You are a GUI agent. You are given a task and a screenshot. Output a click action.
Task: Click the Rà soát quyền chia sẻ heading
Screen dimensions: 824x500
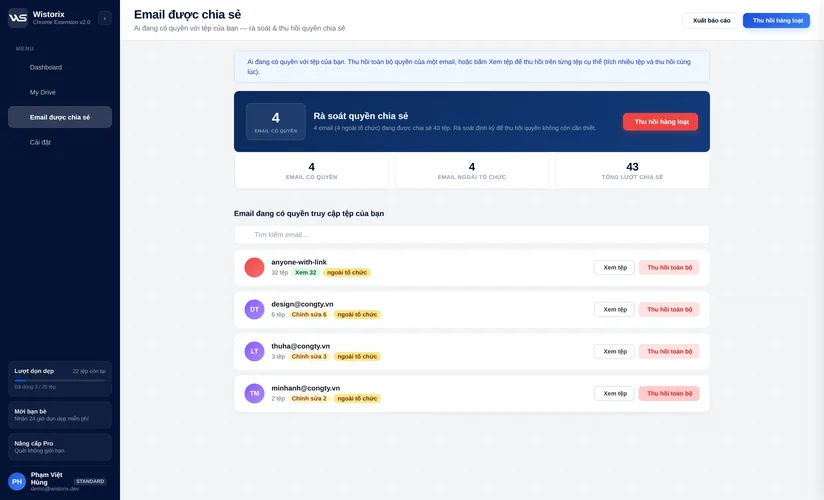360,116
